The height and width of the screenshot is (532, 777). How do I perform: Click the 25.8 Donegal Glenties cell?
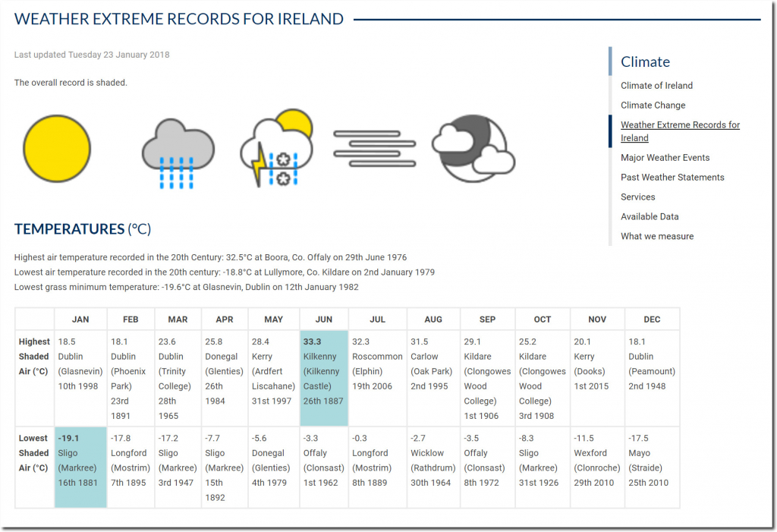[x=225, y=378]
